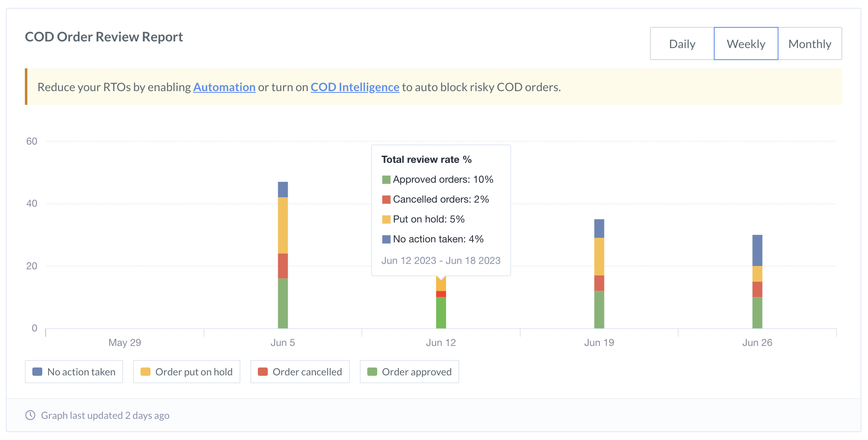
Task: Click the Jun 26 green approved bar segment
Action: click(x=757, y=313)
